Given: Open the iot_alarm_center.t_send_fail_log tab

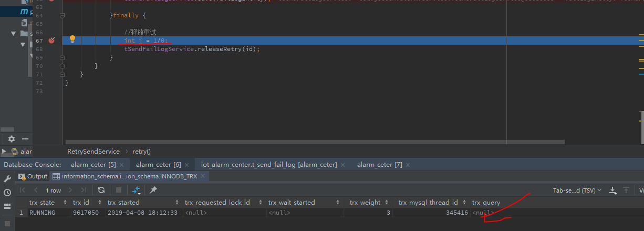Looking at the screenshot, I should click(269, 165).
